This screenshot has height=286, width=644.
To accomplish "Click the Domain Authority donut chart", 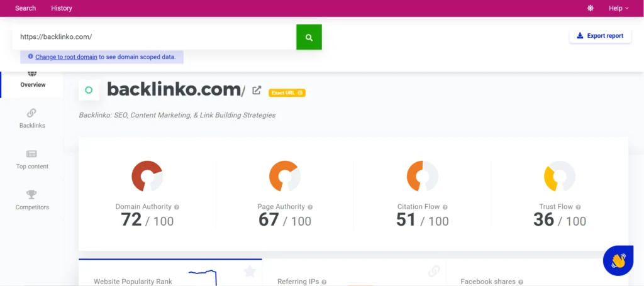I will point(147,176).
